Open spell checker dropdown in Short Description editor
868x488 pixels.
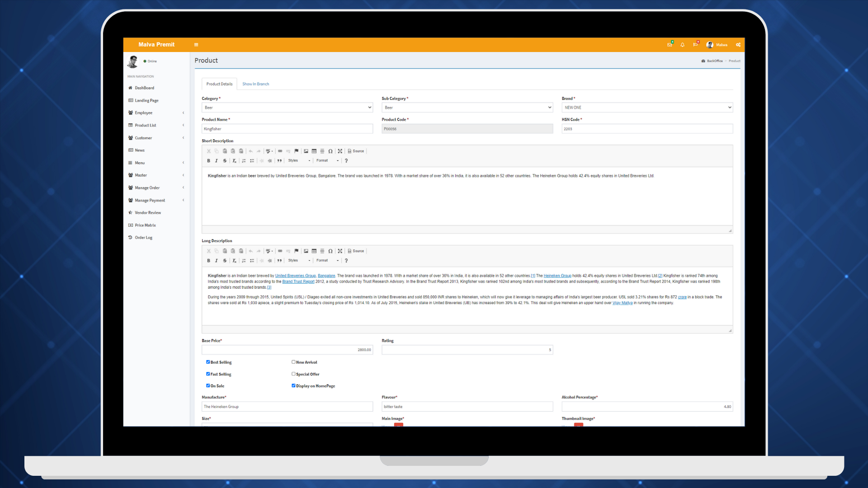[x=269, y=151]
